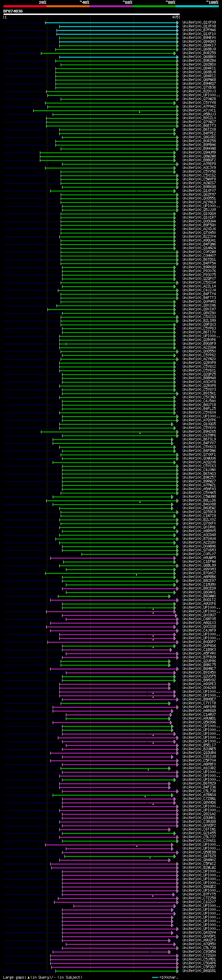Click the green alignment bar for A7J0C1
Screen dimensions: 222x980
click(x=106, y=111)
